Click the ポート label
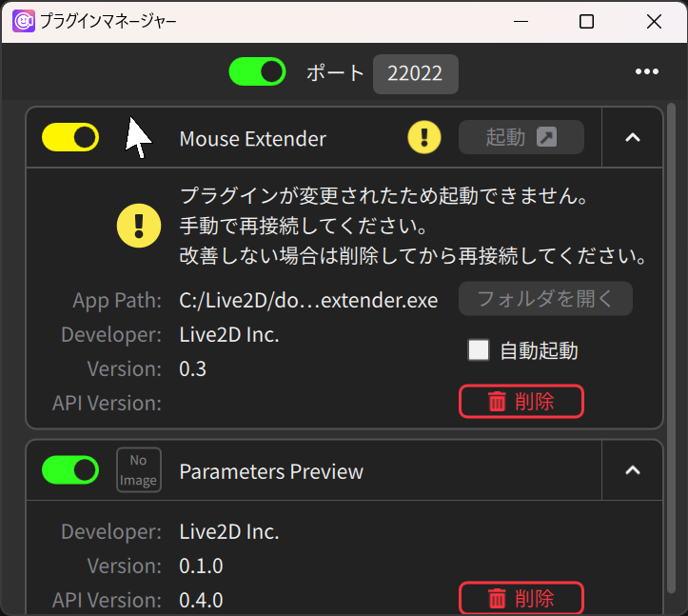The image size is (688, 616). pos(335,73)
